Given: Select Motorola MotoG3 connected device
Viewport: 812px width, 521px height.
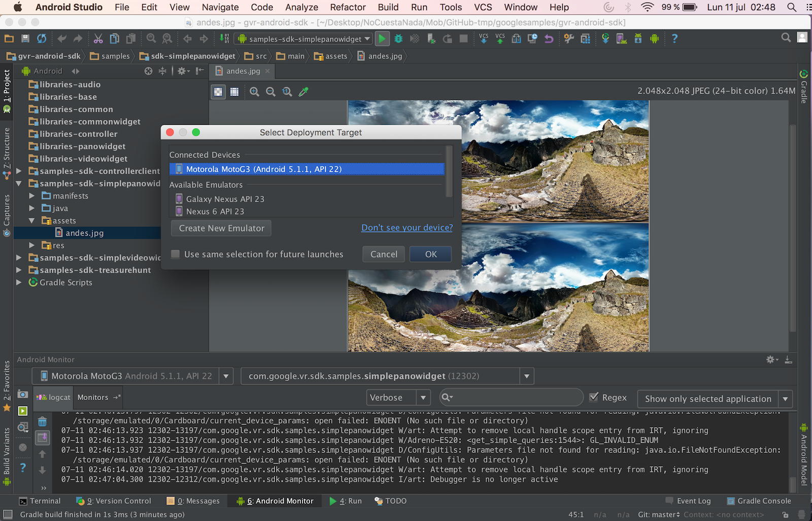Looking at the screenshot, I should point(307,169).
